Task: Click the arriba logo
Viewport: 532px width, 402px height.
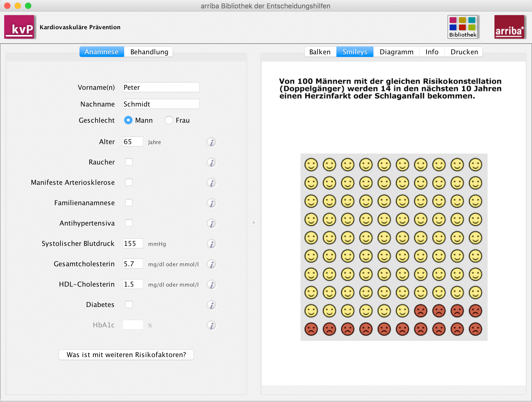Action: click(509, 27)
